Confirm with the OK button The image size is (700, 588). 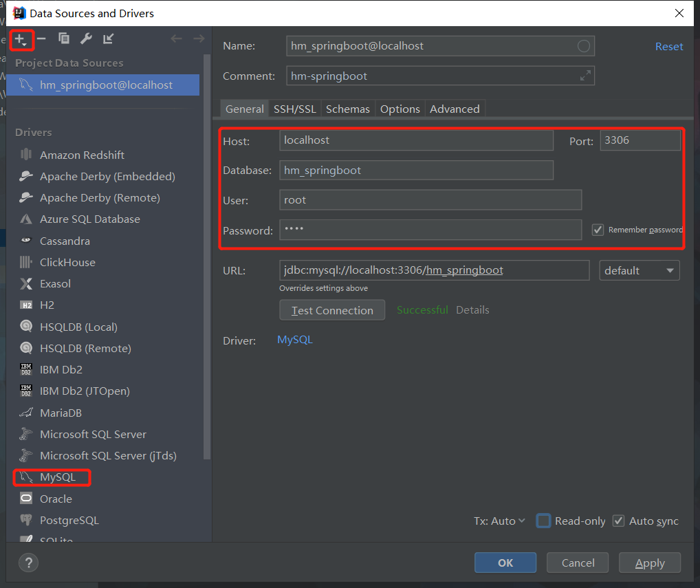click(x=505, y=563)
